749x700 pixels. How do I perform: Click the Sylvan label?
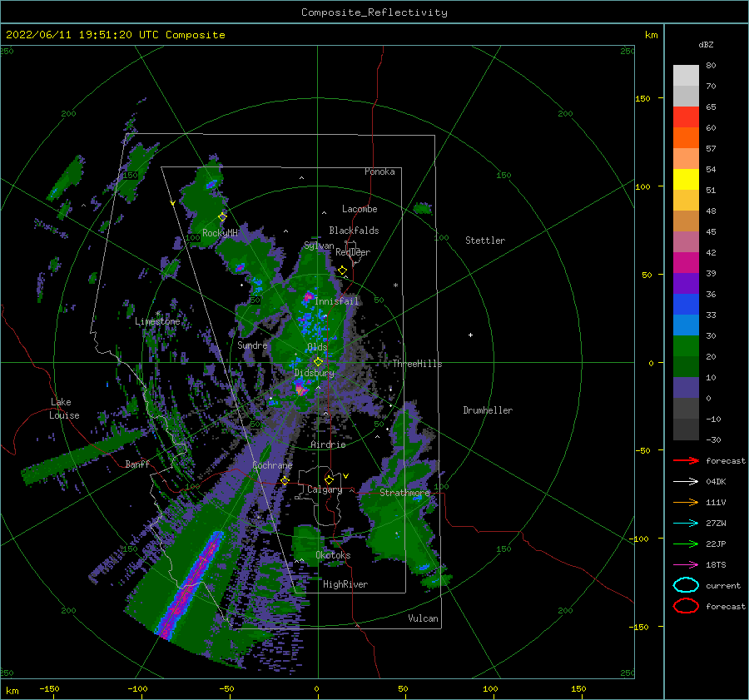click(319, 246)
